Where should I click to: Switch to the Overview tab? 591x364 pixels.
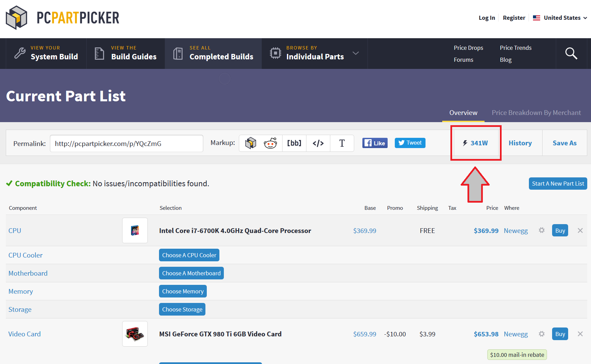[463, 113]
